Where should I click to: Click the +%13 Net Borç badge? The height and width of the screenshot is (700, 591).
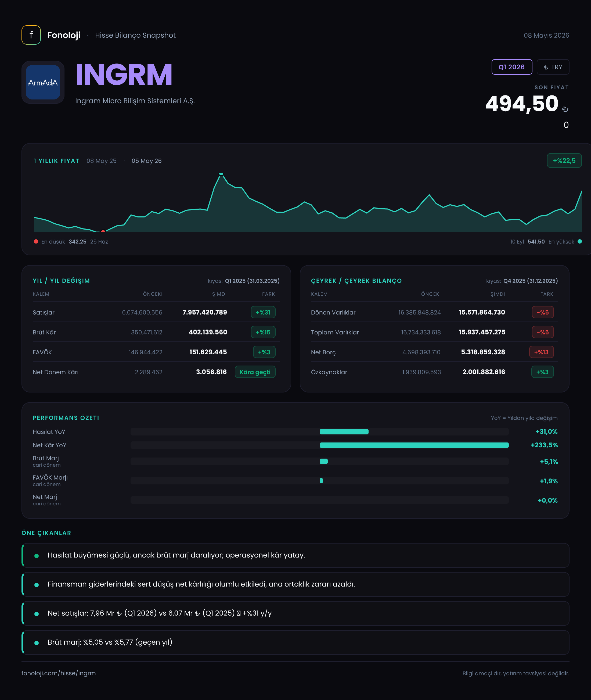point(541,352)
